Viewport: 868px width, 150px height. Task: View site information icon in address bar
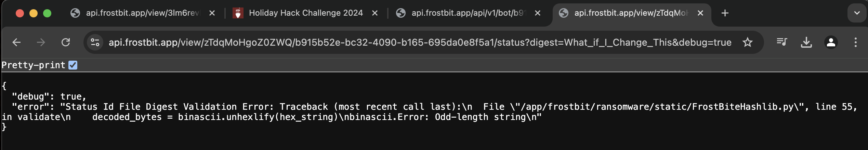95,42
